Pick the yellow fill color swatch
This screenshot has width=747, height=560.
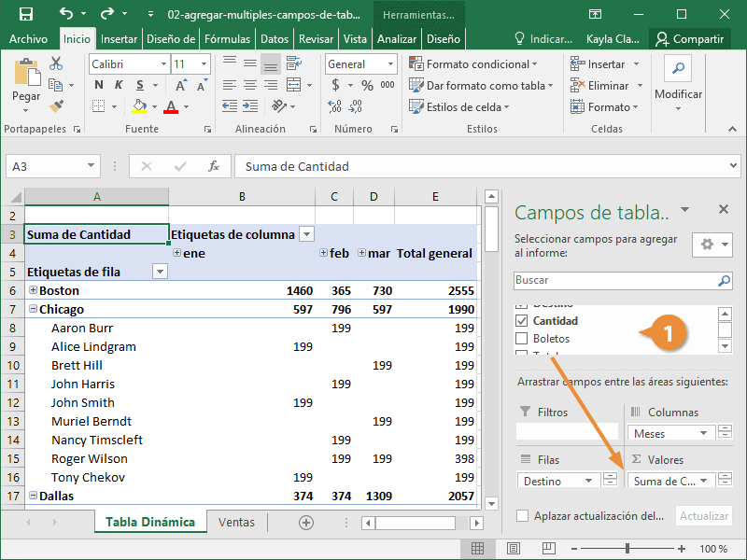click(x=139, y=106)
